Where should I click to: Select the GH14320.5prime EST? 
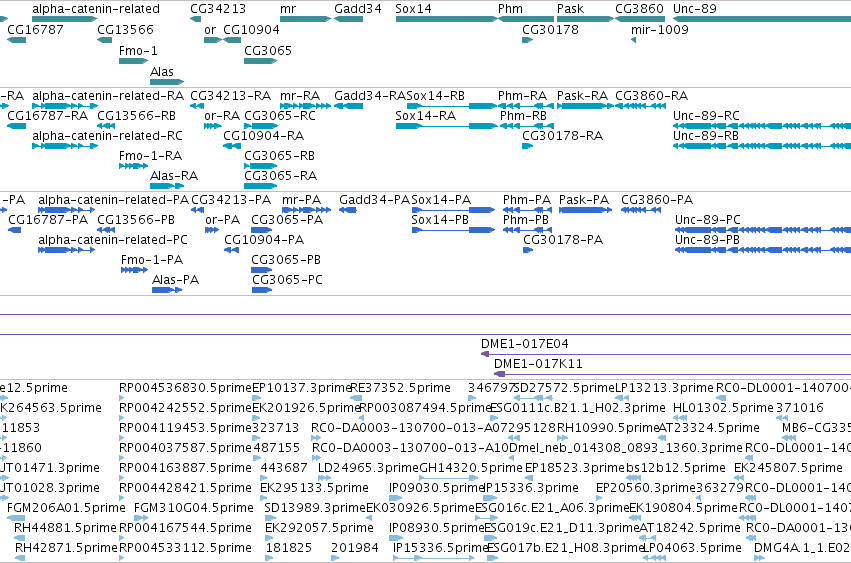(449, 478)
